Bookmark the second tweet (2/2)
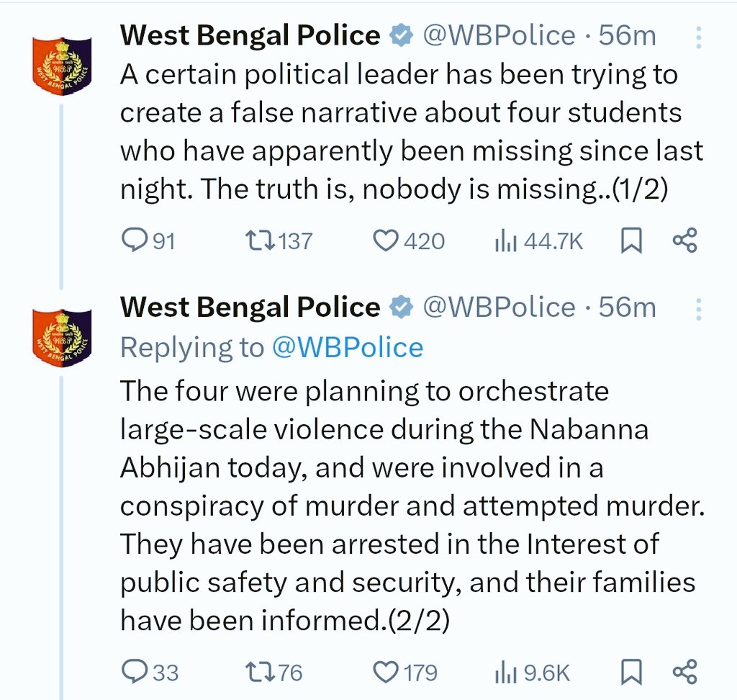Image resolution: width=737 pixels, height=700 pixels. pos(630,672)
